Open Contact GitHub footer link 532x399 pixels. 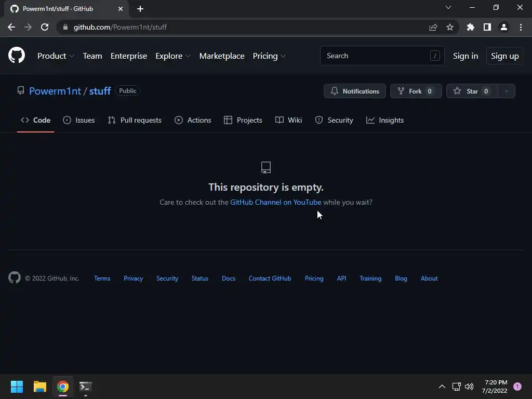point(270,278)
